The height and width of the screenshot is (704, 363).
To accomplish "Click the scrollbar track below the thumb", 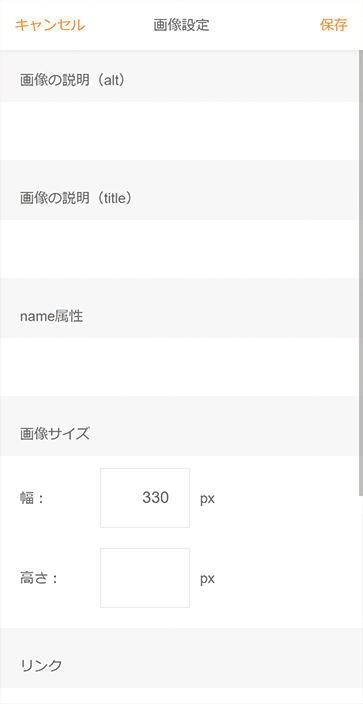I will point(361,600).
